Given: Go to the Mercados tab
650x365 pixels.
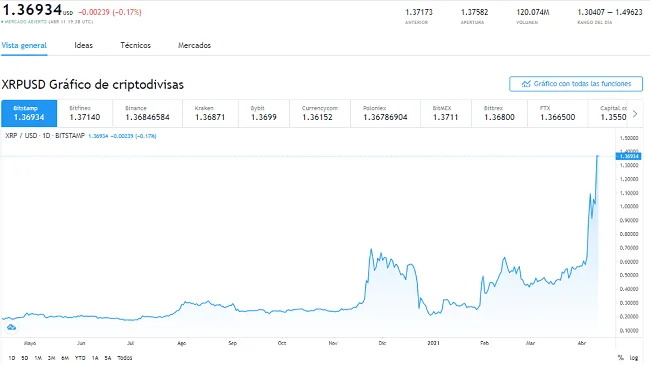Looking at the screenshot, I should point(194,45).
